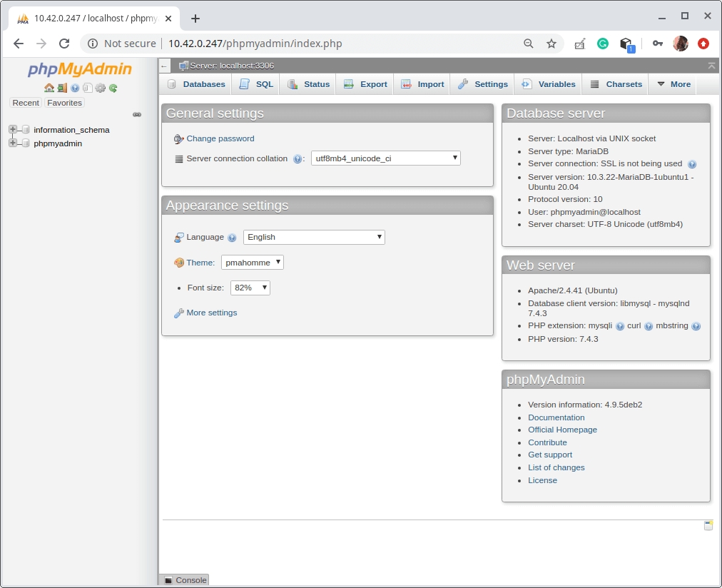Image resolution: width=722 pixels, height=588 pixels.
Task: Open phpMyAdmin documentation question-mark icon in sidebar
Action: (x=75, y=88)
